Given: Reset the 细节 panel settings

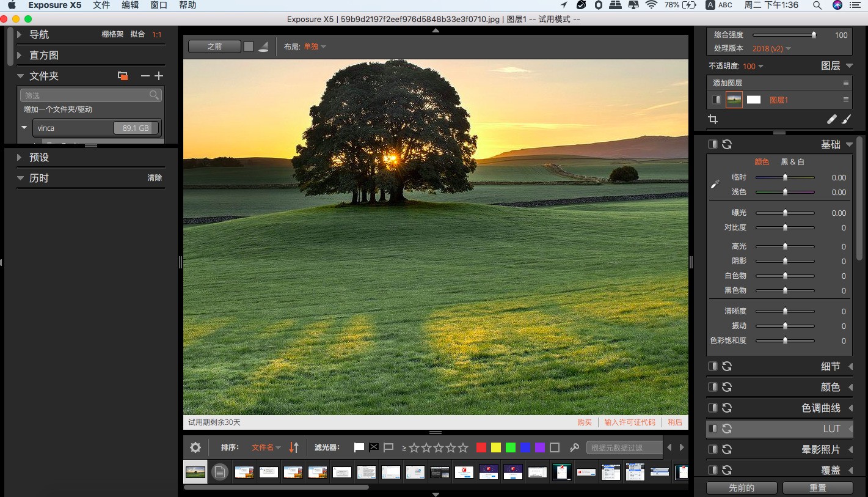Looking at the screenshot, I should [727, 366].
